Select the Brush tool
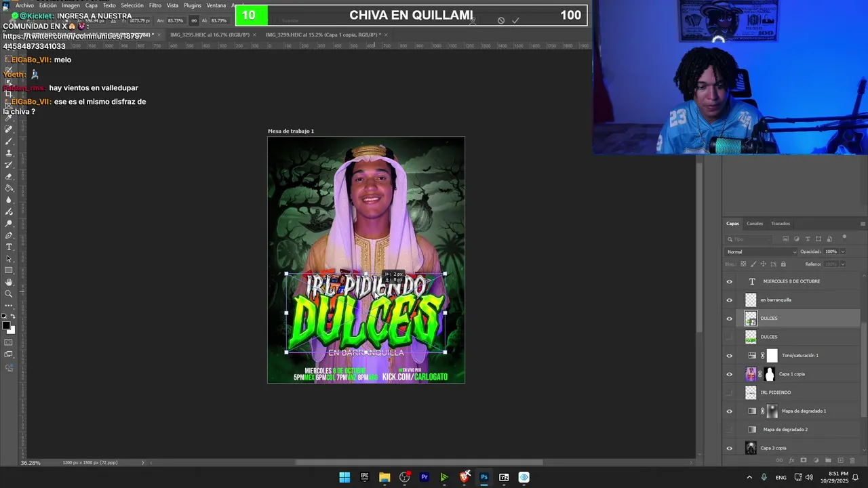 click(9, 142)
